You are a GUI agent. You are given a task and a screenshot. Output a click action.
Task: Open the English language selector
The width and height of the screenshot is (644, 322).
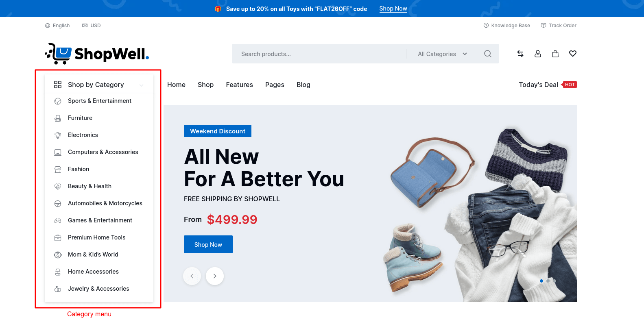tap(57, 26)
